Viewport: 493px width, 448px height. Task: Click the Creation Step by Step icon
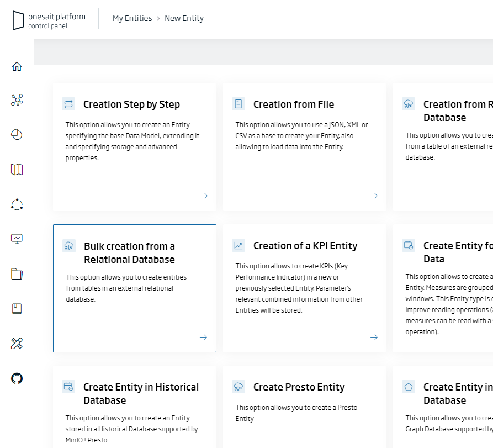(68, 104)
